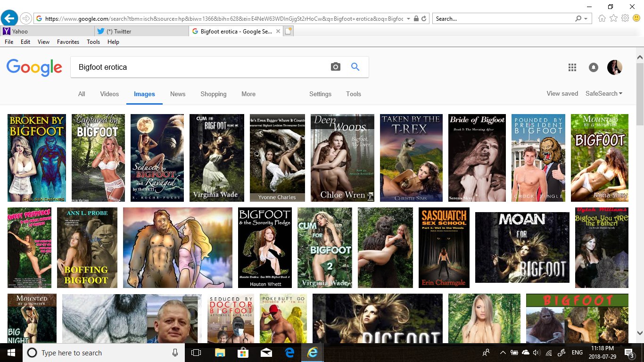Open the Action Center notifications icon
Image resolution: width=644 pixels, height=362 pixels.
pyautogui.click(x=629, y=353)
